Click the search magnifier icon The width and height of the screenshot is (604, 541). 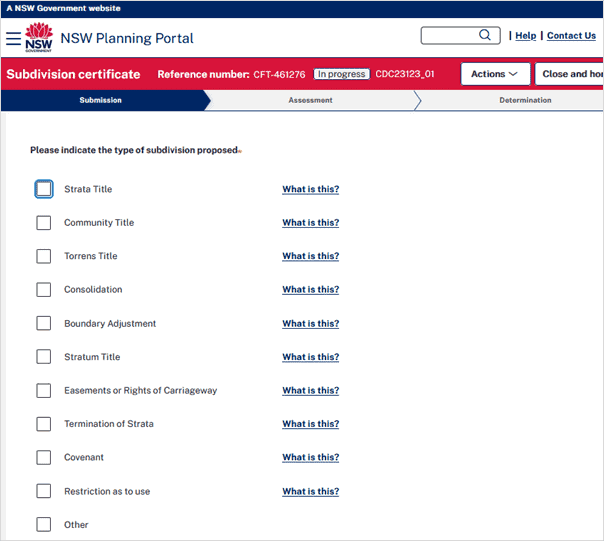click(x=485, y=35)
